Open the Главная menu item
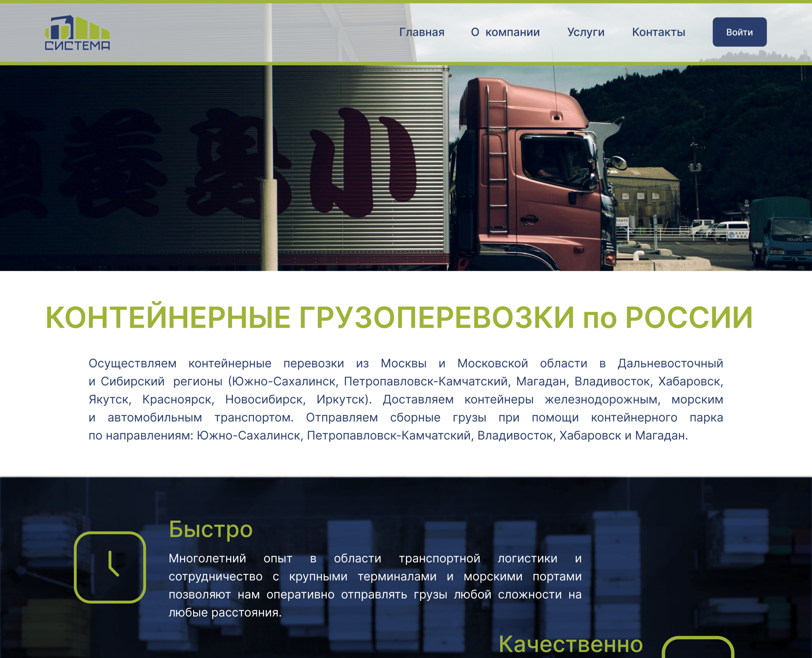812x658 pixels. 421,32
